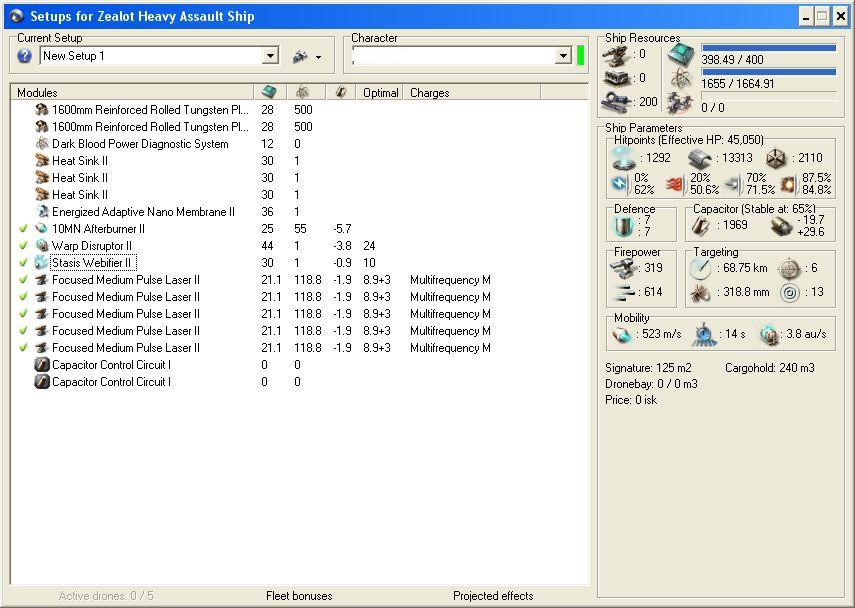855x608 pixels.
Task: Select the second Capacitor Control Circuit I row
Action: pos(299,382)
